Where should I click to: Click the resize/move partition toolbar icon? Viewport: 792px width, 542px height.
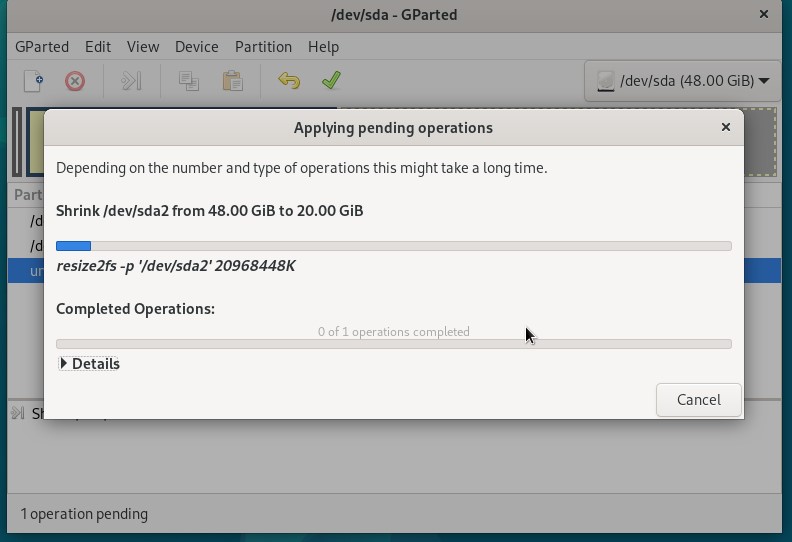coord(131,81)
